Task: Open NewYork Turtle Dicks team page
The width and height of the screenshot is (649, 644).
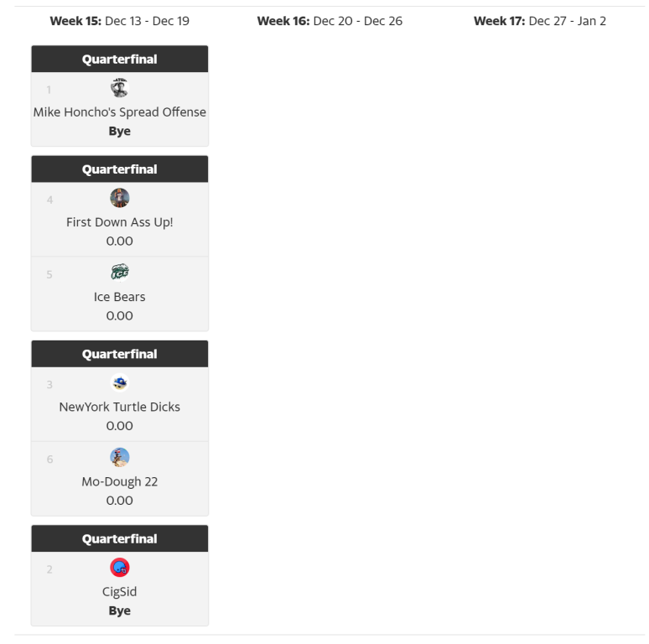Action: 120,407
